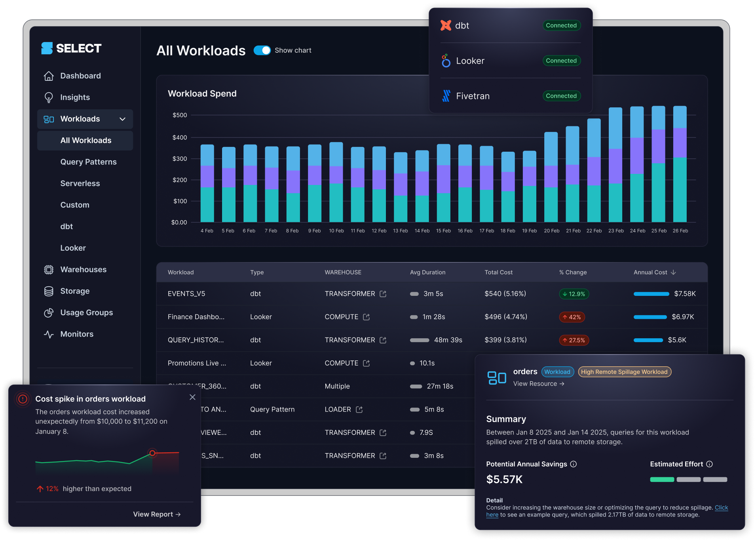The image size is (756, 541).
Task: Click info icon next to Potential Annual Savings
Action: pyautogui.click(x=573, y=464)
